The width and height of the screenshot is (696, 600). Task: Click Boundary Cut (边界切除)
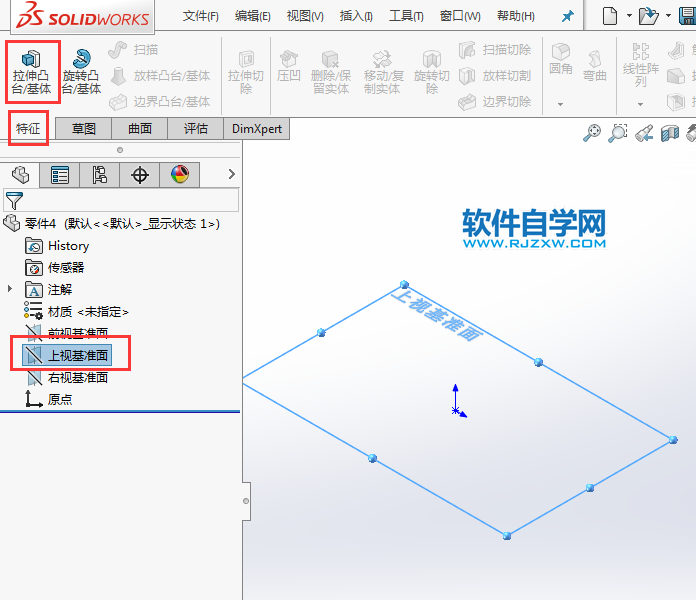point(495,102)
